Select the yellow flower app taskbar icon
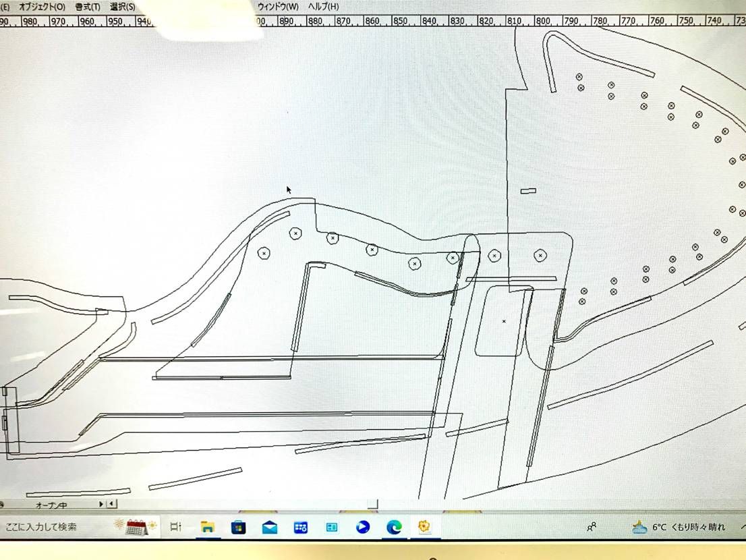Screen dimensions: 746x560 pos(424,527)
